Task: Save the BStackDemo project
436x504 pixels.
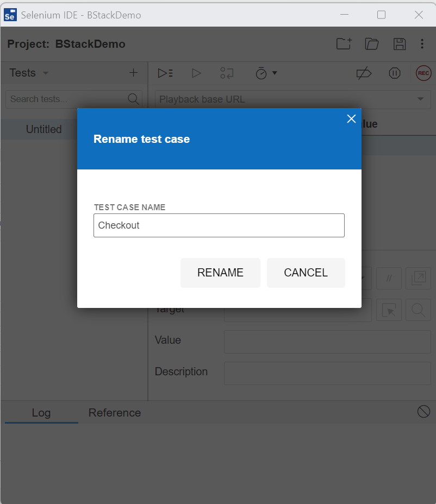Action: click(400, 44)
